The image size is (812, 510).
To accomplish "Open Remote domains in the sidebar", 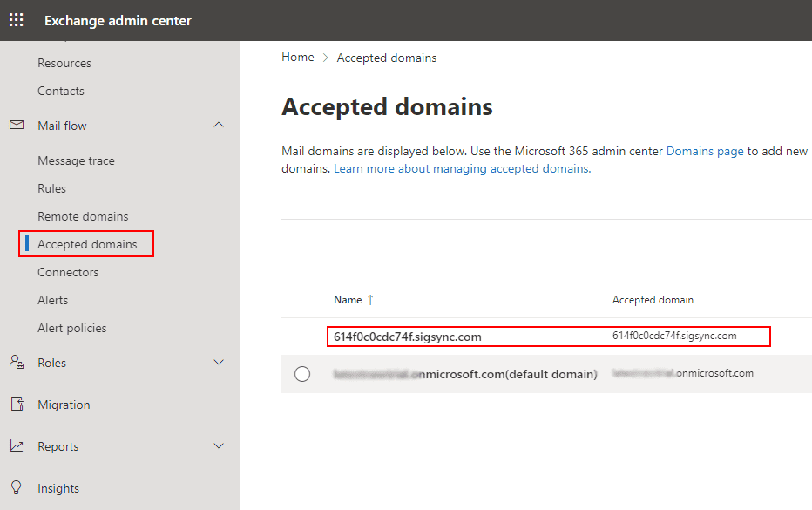I will [83, 216].
